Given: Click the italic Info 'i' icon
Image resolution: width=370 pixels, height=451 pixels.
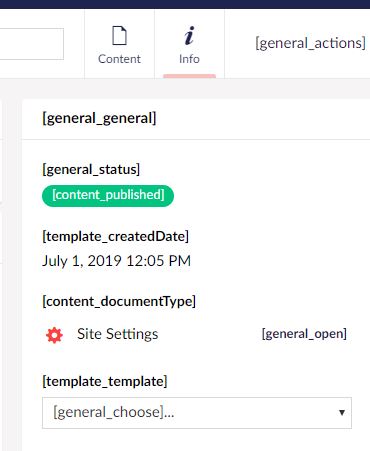Looking at the screenshot, I should point(189,35).
